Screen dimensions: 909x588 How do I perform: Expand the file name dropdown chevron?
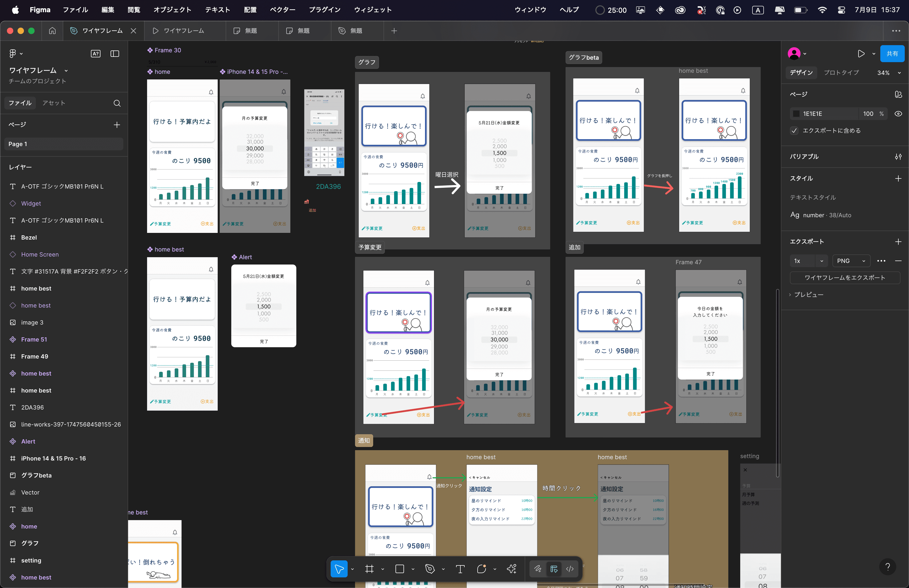coord(66,71)
